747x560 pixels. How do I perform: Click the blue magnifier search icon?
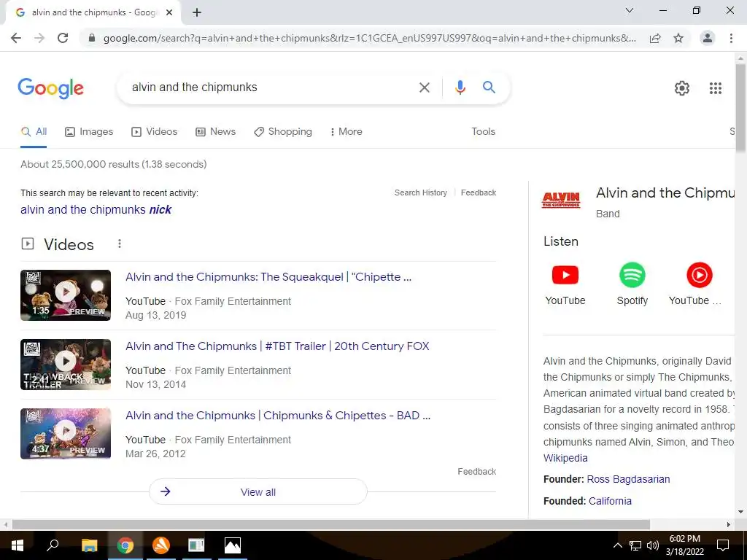[x=489, y=87]
